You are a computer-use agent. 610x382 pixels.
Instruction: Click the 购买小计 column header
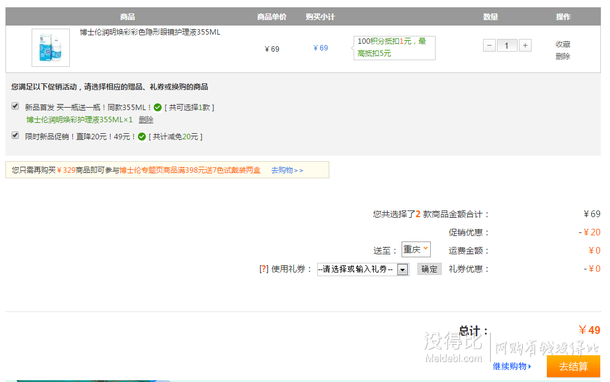tap(320, 17)
